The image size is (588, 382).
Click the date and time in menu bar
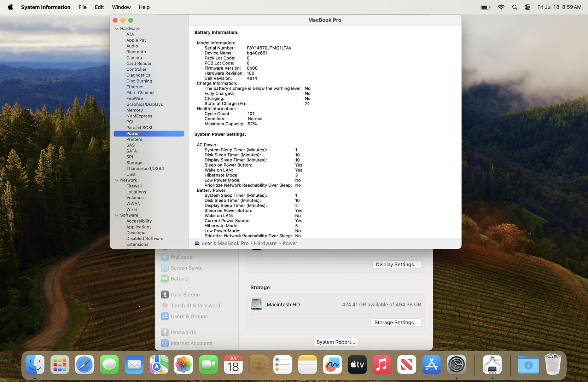coord(559,7)
